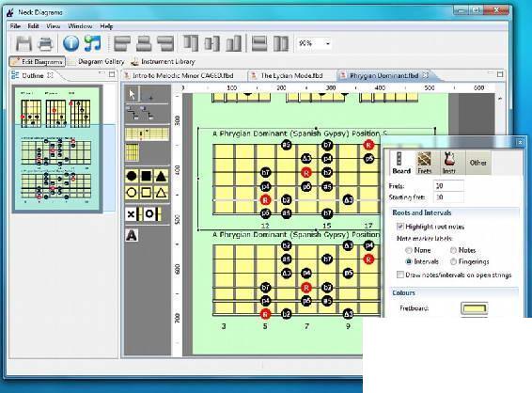Image resolution: width=532 pixels, height=393 pixels.
Task: Open the Instrument Library view
Action: click(x=168, y=62)
